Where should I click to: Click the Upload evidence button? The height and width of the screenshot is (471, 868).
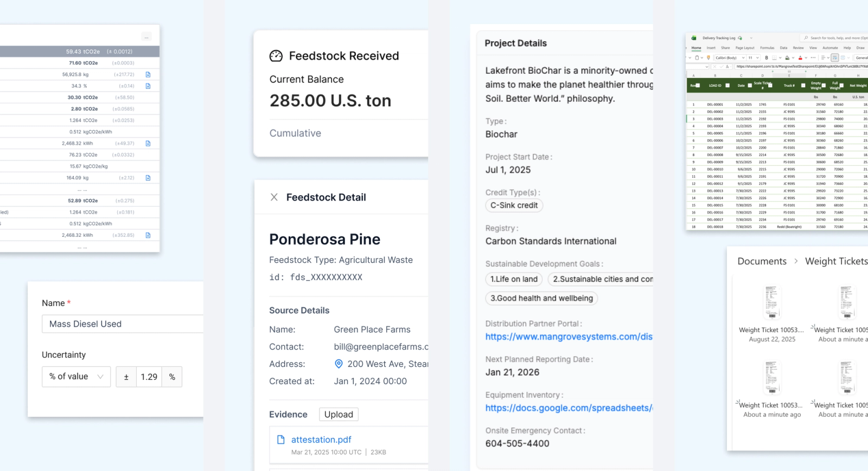pos(339,415)
